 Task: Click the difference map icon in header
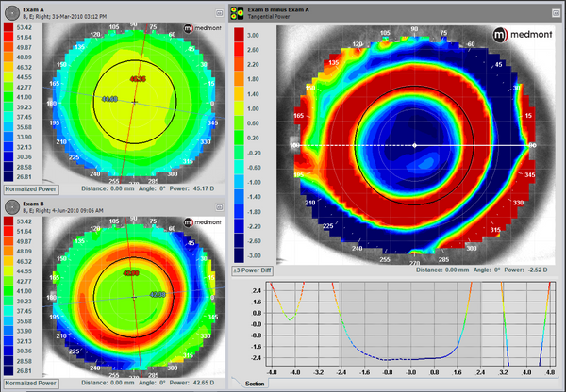[x=235, y=12]
